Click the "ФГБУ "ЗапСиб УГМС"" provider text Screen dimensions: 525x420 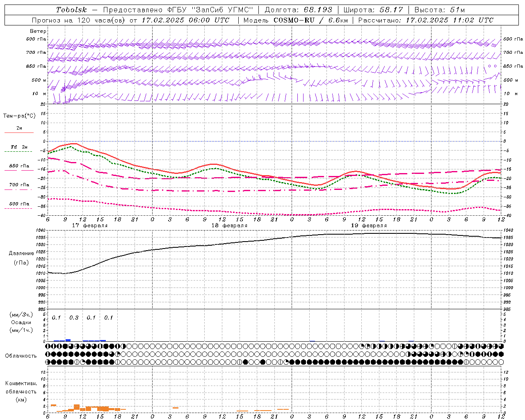tap(210, 10)
